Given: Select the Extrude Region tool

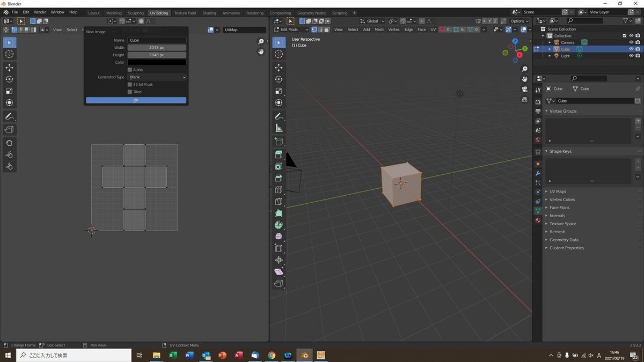Looking at the screenshot, I should click(279, 154).
